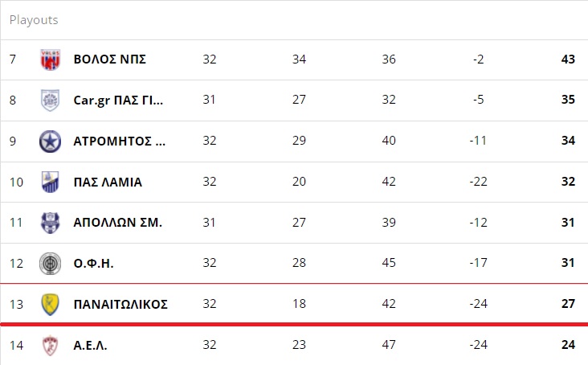The height and width of the screenshot is (365, 588).
Task: Click the Car.gr ΠΑΣ Γιάννινα shield logo
Action: pos(50,100)
